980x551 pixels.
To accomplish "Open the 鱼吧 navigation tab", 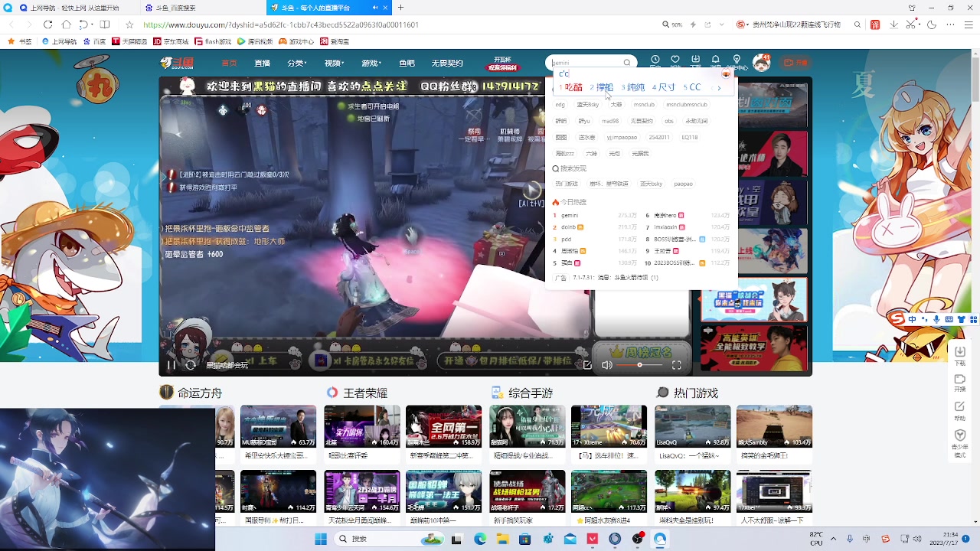I will pos(407,63).
